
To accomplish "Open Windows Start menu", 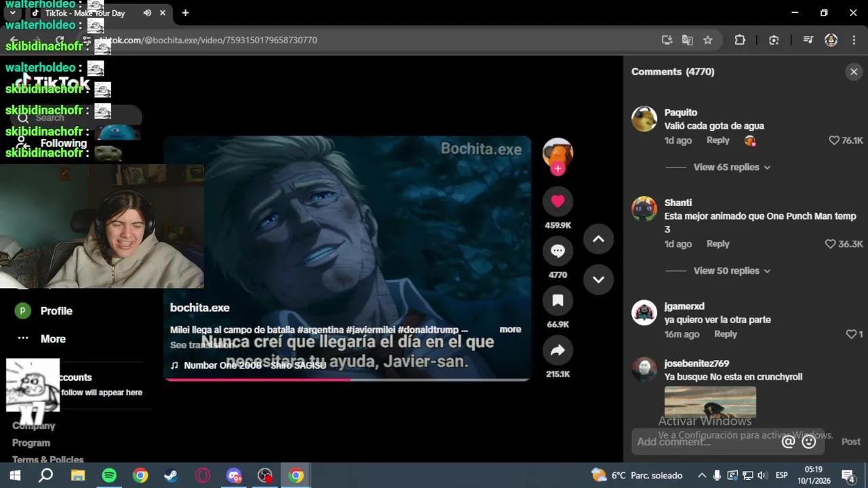I will [x=15, y=476].
